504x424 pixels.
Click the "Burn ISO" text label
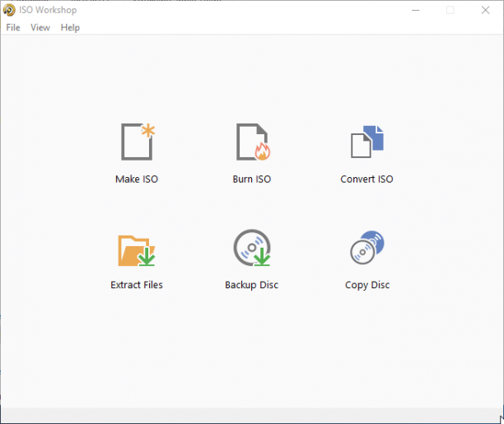[252, 179]
